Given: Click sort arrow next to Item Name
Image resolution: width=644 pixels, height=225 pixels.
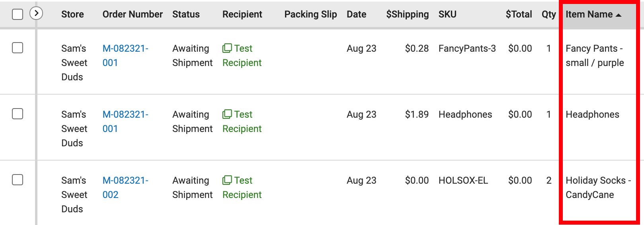Looking at the screenshot, I should coord(619,15).
